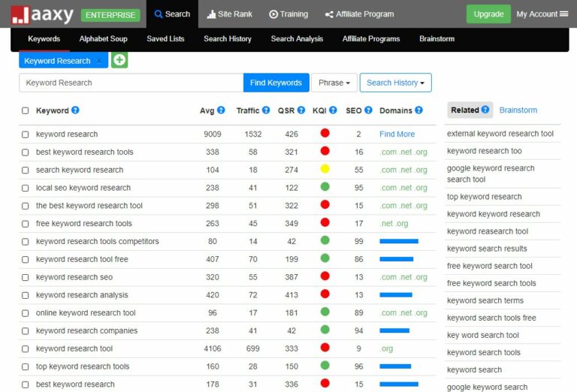This screenshot has width=577, height=392.
Task: Click green KQI dot for keyword research tool free
Action: click(x=325, y=258)
